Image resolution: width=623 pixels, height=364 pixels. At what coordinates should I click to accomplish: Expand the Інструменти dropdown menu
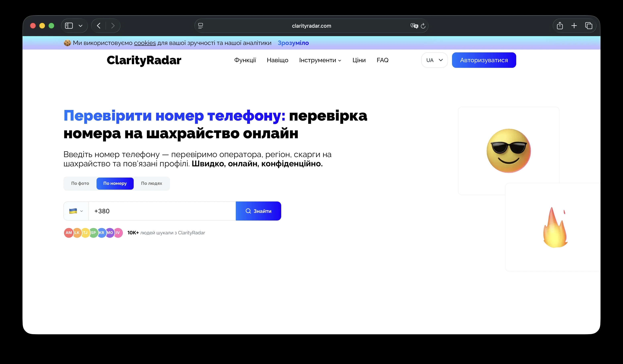[320, 60]
